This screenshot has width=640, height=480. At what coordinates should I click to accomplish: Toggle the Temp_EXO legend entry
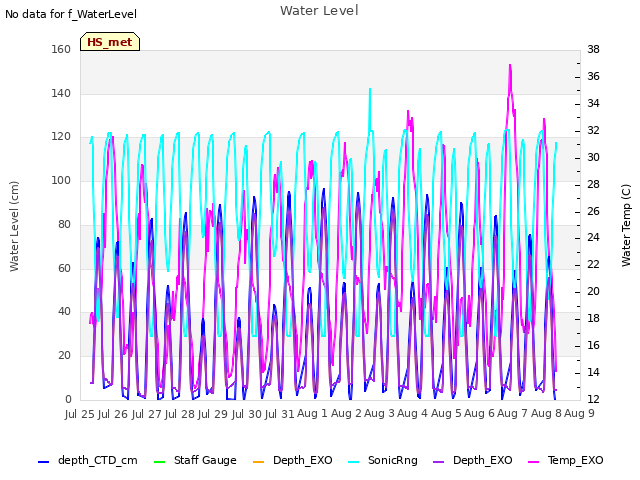coord(566,460)
